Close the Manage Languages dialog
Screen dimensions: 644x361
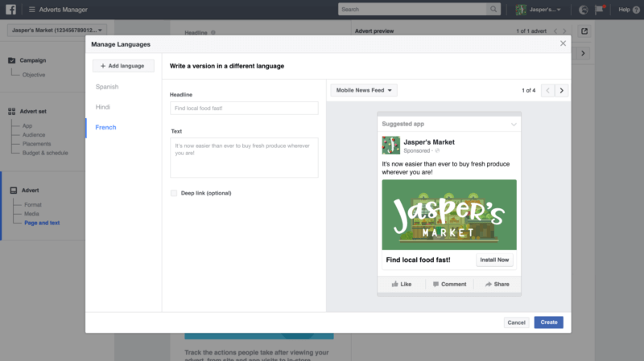coord(563,43)
